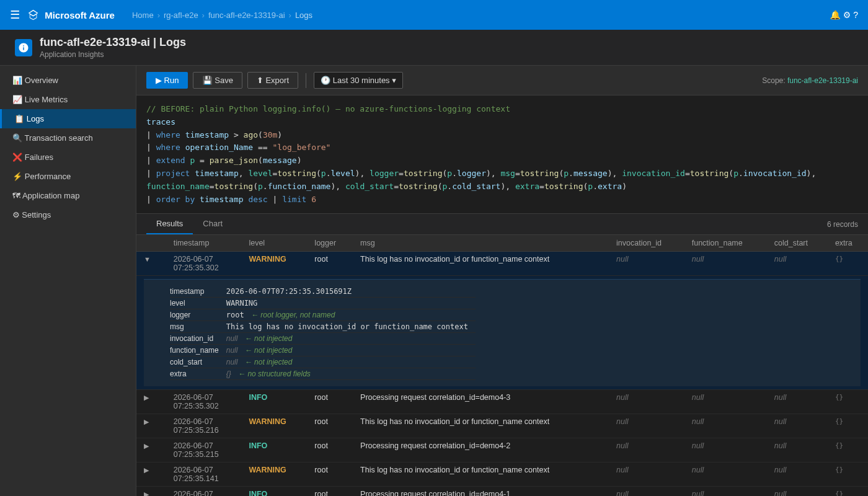Viewport: 868px width, 496px height.
Task: Open Performance in the sidebar
Action: click(x=68, y=176)
